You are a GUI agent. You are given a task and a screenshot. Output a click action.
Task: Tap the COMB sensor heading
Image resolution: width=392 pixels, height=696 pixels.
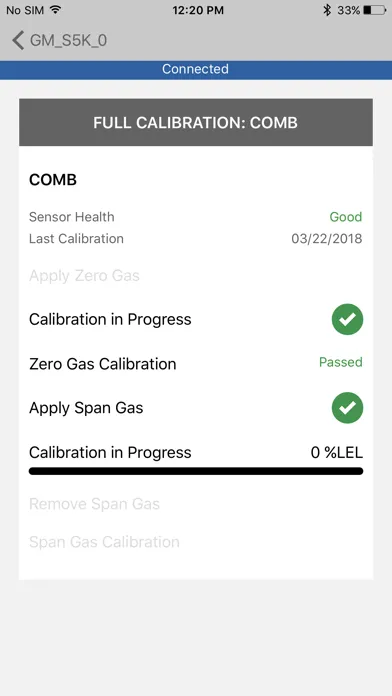(x=53, y=180)
